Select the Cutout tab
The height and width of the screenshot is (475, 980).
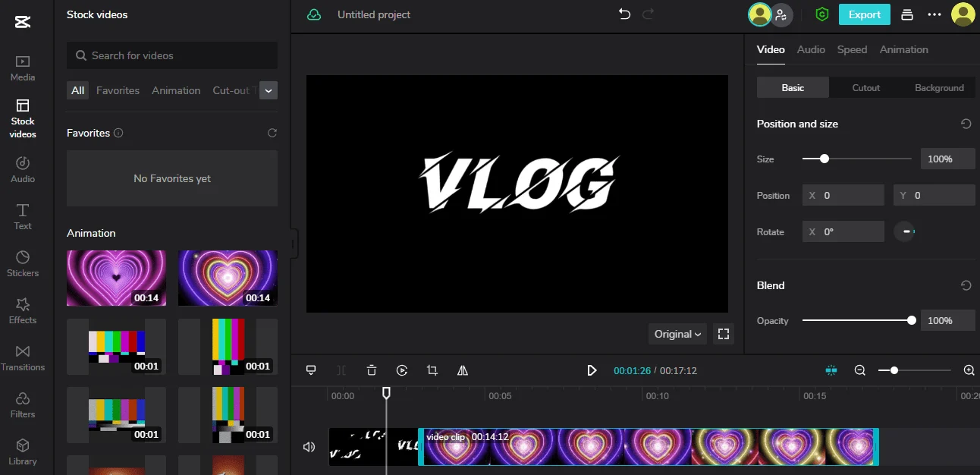865,88
